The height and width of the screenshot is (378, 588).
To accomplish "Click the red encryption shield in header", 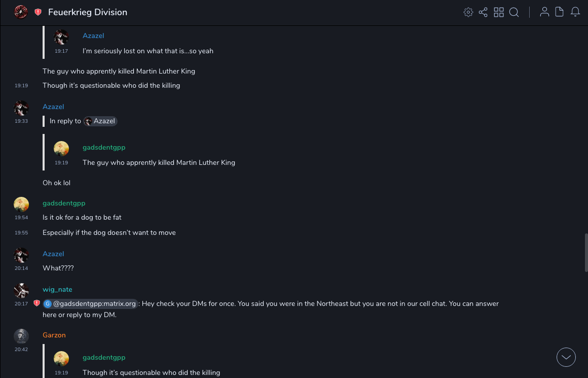I will pos(38,12).
